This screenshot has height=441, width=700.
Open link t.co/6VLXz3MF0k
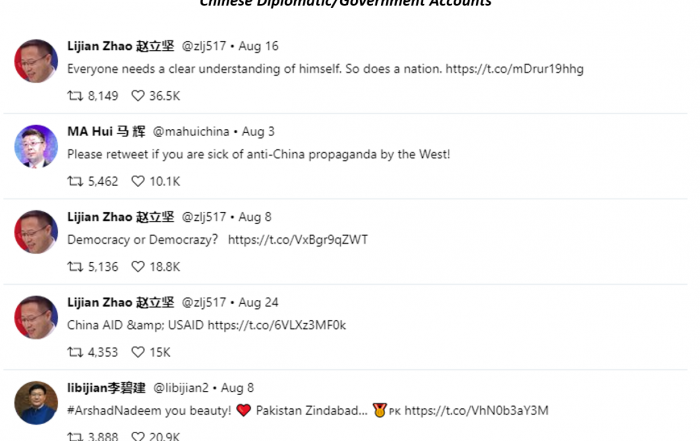coord(277,325)
